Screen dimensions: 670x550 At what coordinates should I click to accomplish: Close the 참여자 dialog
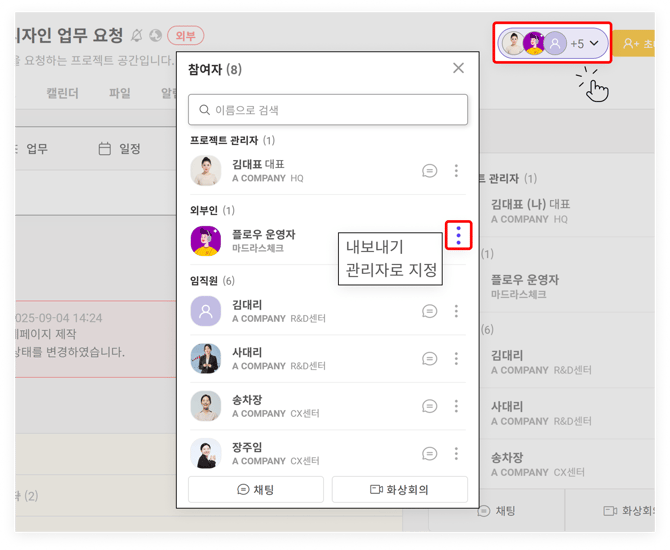[458, 68]
